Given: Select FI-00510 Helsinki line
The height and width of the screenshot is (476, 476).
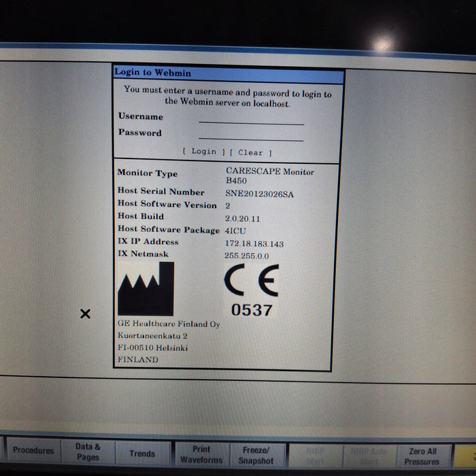Looking at the screenshot, I should 153,347.
